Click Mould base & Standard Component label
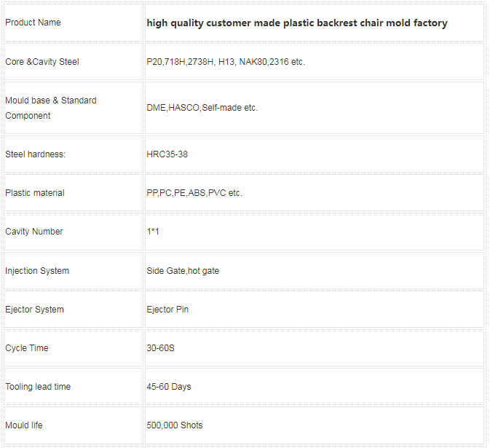490x448 pixels. [51, 108]
